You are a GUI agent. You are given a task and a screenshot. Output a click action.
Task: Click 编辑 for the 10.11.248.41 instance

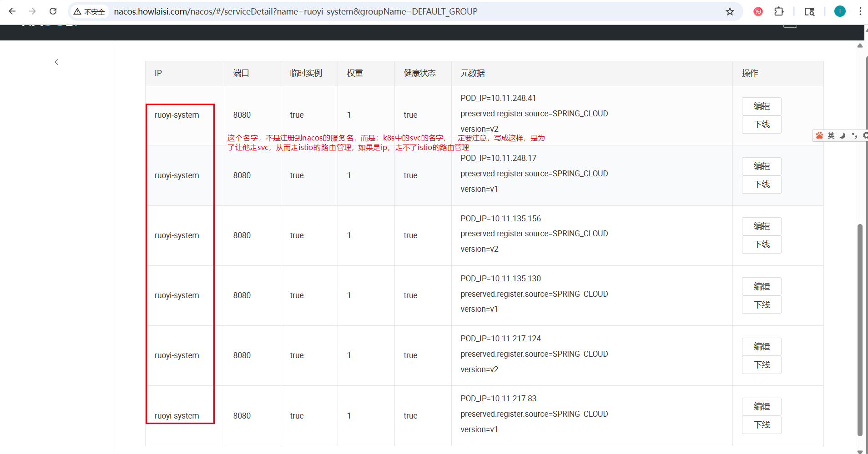(x=761, y=106)
